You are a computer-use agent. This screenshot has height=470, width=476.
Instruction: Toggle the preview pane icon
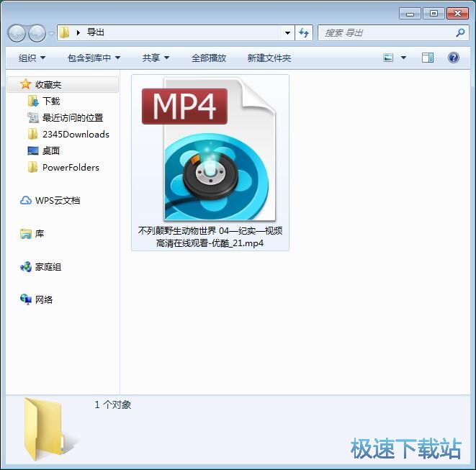pyautogui.click(x=428, y=58)
